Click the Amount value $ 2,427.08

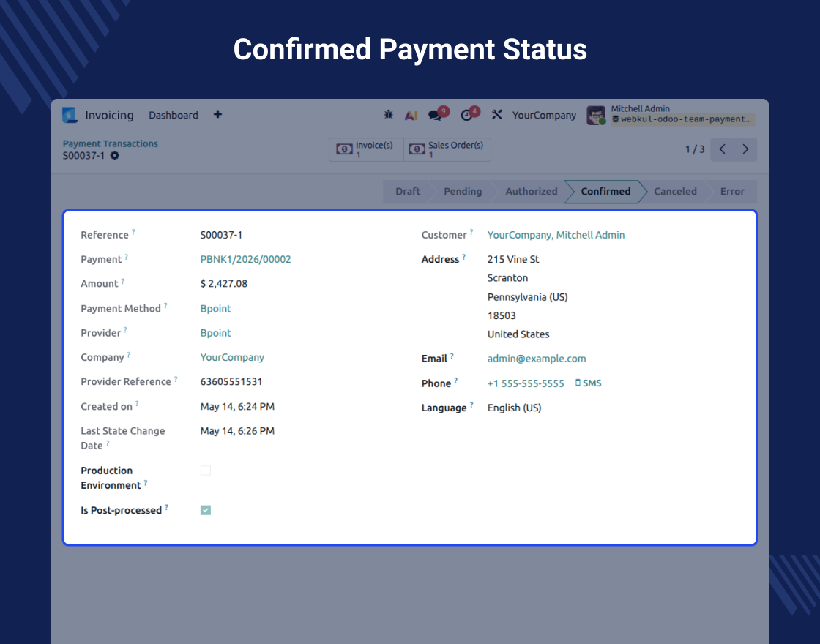coord(224,284)
